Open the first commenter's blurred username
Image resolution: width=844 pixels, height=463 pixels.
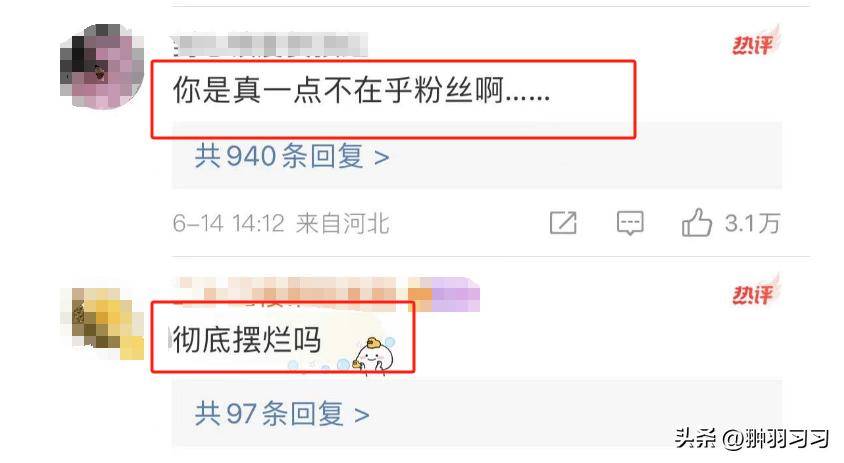click(x=270, y=44)
